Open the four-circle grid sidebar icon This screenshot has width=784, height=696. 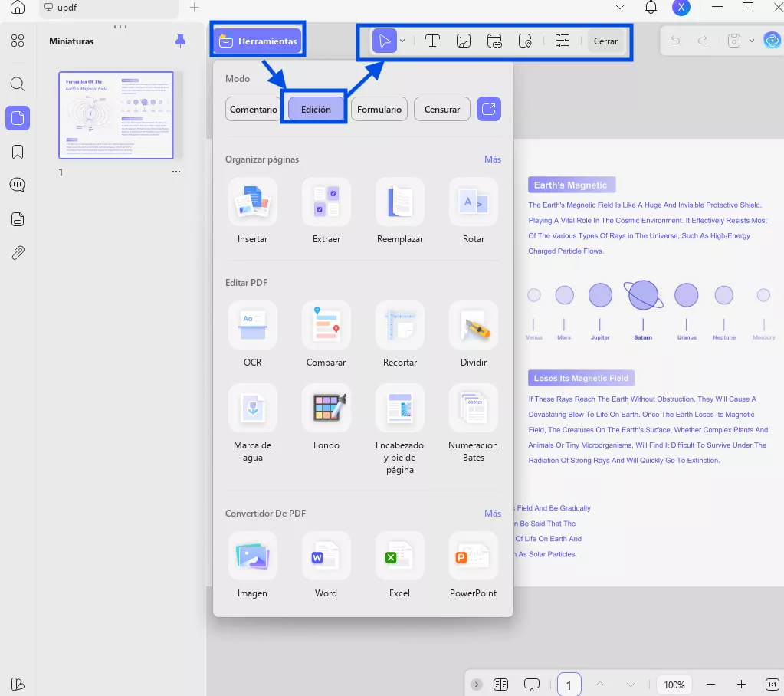[x=18, y=41]
